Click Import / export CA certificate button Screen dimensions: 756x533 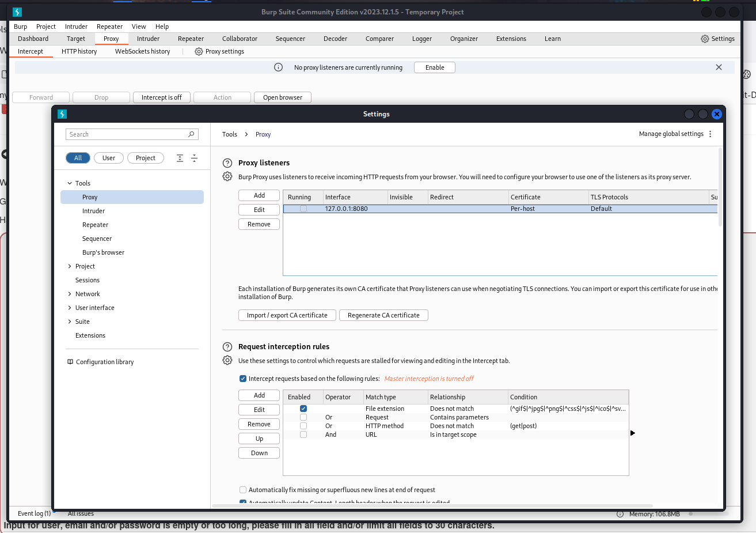click(x=287, y=315)
